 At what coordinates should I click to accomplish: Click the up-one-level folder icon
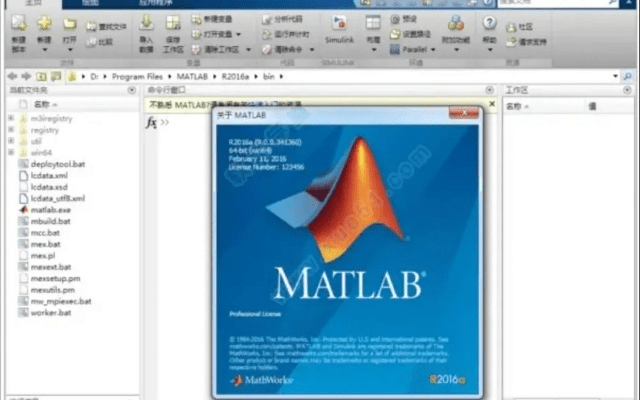[x=41, y=76]
